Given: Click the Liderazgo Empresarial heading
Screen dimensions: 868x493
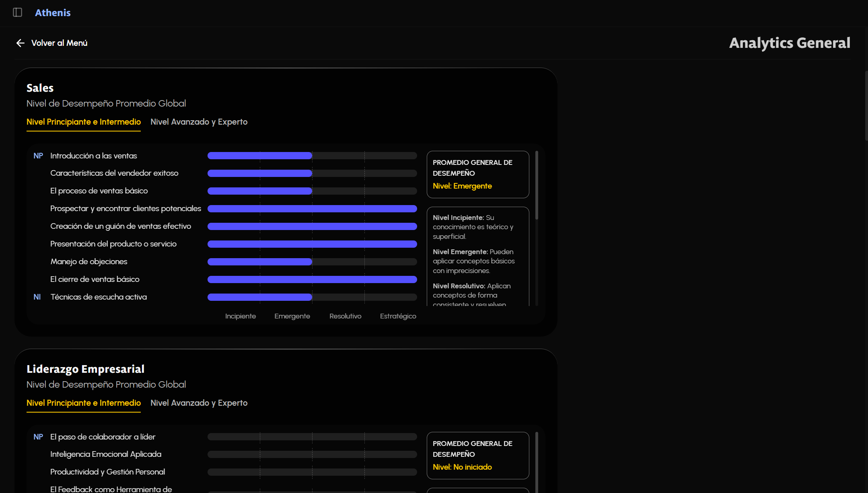Looking at the screenshot, I should tap(85, 369).
